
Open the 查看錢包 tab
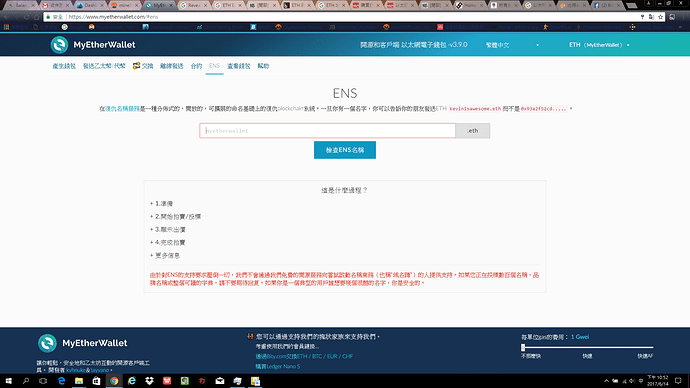pos(239,66)
